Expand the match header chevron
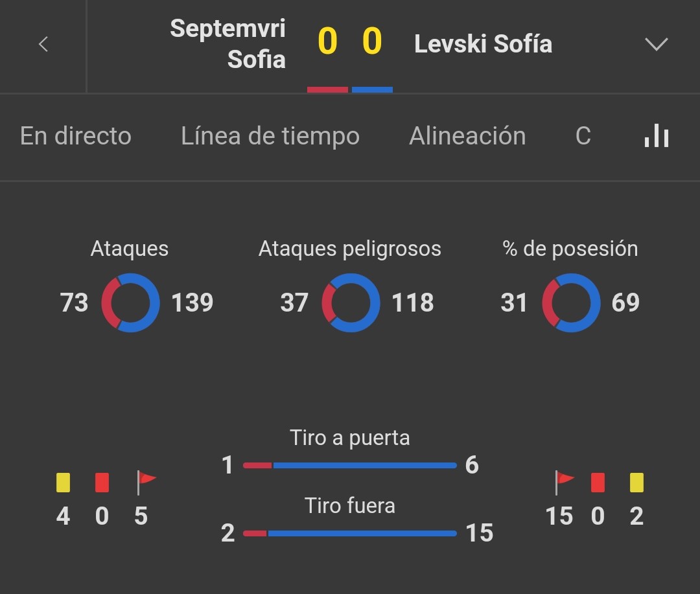 pyautogui.click(x=656, y=44)
